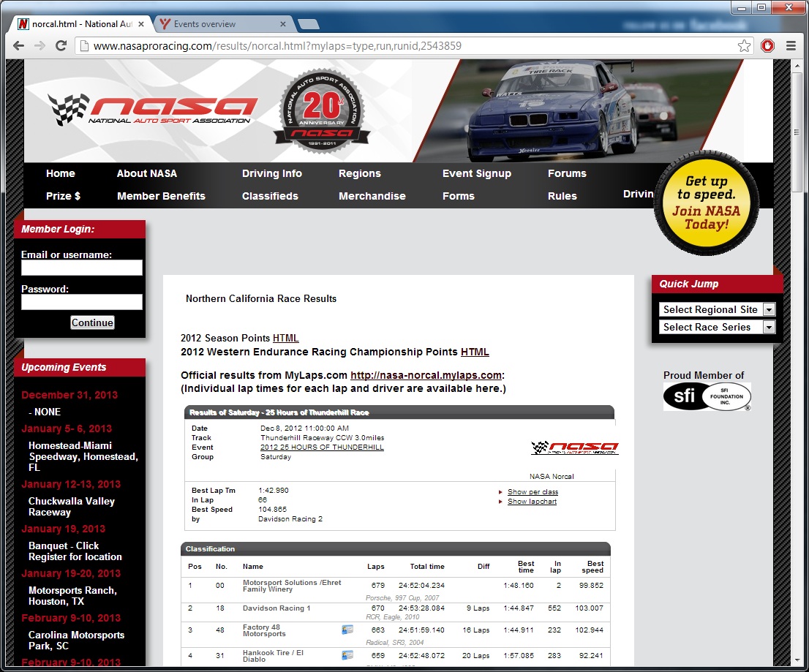Open Western Endurance Championship Points HTML link
809x672 pixels.
coord(475,352)
